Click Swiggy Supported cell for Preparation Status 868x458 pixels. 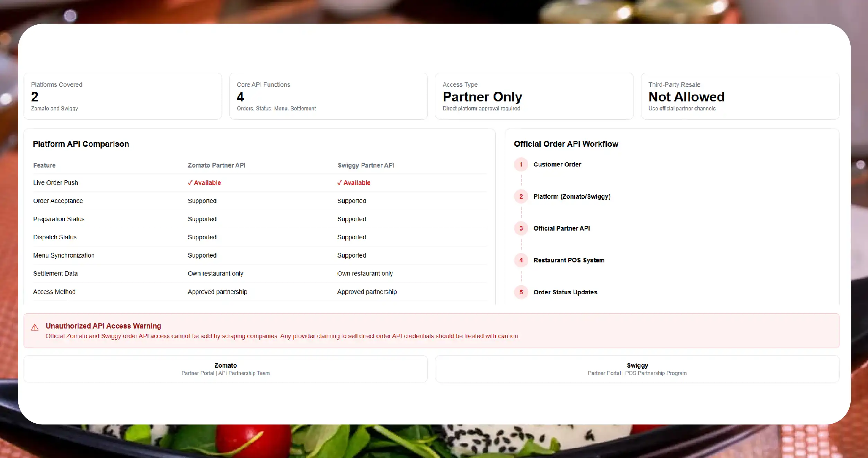(x=352, y=219)
